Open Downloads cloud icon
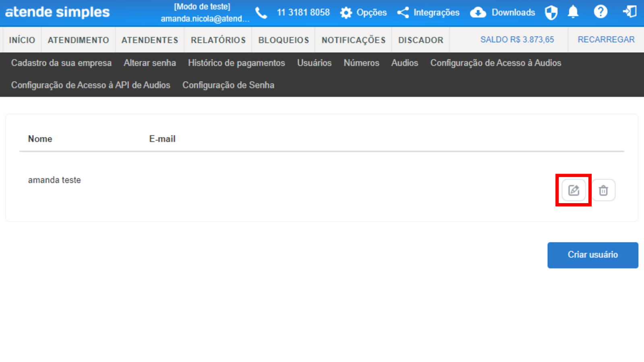Viewport: 644px width, 362px height. 503,12
